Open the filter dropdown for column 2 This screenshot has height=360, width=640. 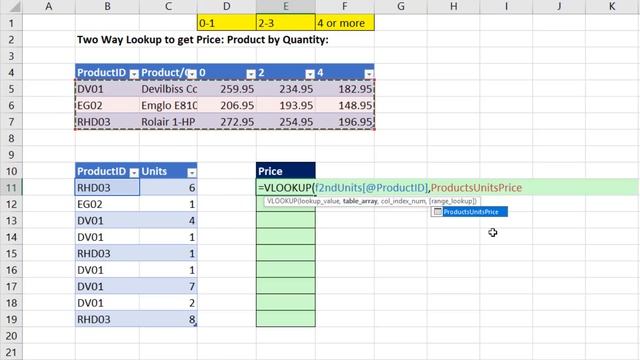pyautogui.click(x=310, y=74)
